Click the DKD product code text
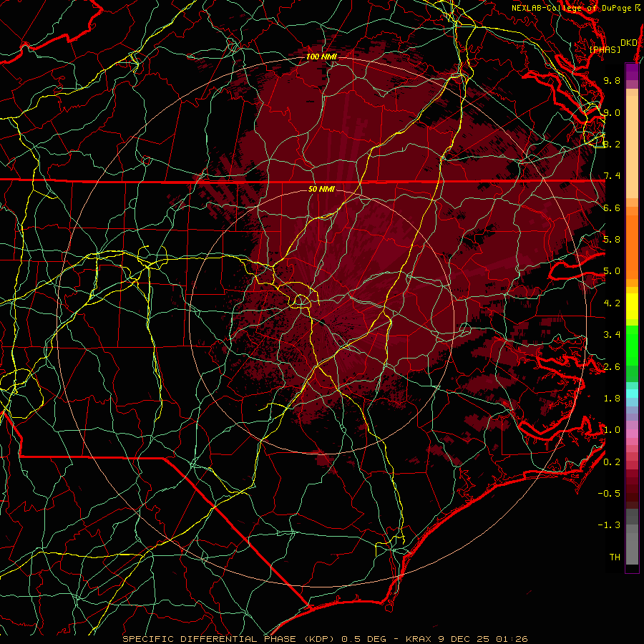This screenshot has width=644, height=644. pos(628,43)
